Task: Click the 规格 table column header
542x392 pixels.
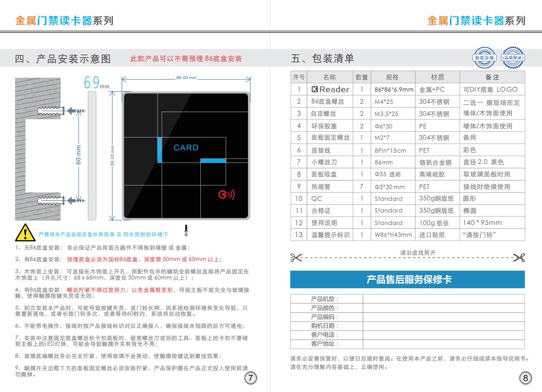Action: tap(392, 77)
